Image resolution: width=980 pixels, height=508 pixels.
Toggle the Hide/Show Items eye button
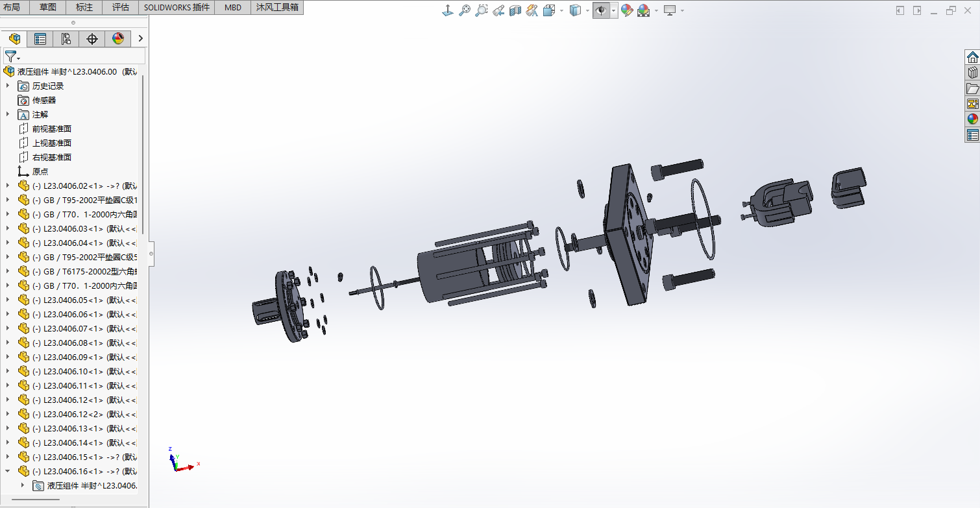pos(602,10)
